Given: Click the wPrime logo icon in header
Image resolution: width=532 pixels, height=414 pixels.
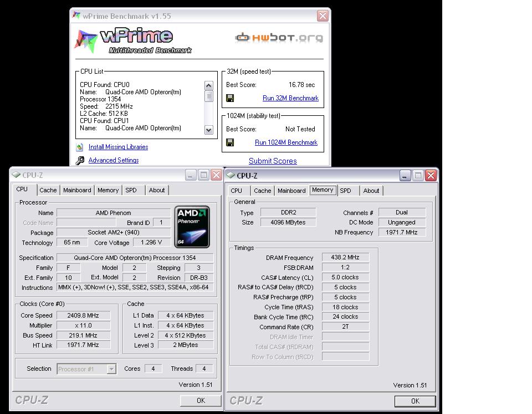Looking at the screenshot, I should pos(86,41).
